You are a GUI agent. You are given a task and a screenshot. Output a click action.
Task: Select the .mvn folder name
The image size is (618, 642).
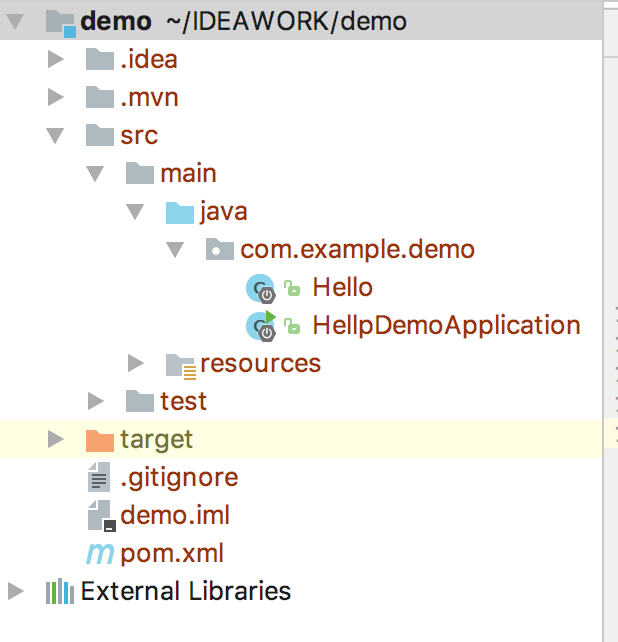pos(149,97)
